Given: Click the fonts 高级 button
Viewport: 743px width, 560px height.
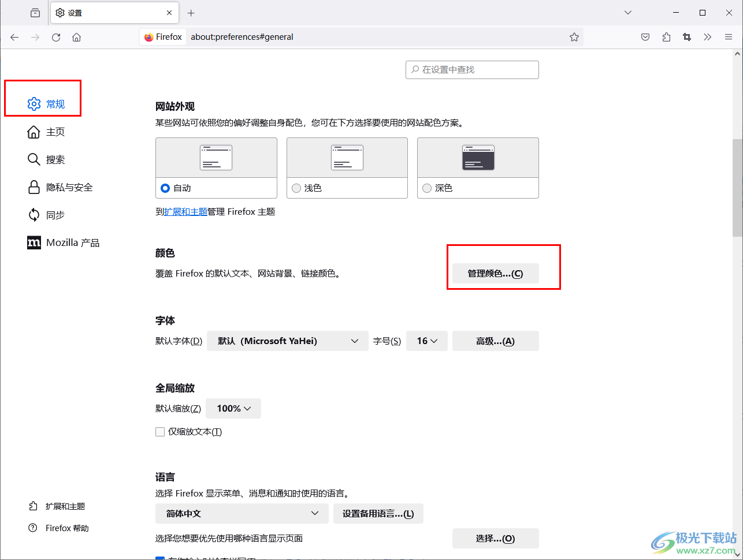Looking at the screenshot, I should [495, 341].
